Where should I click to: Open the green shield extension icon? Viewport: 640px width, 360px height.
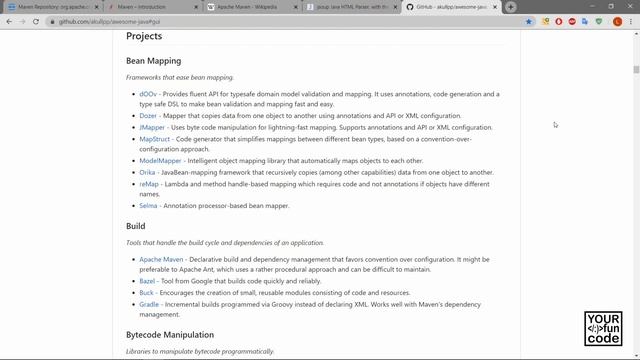599,22
